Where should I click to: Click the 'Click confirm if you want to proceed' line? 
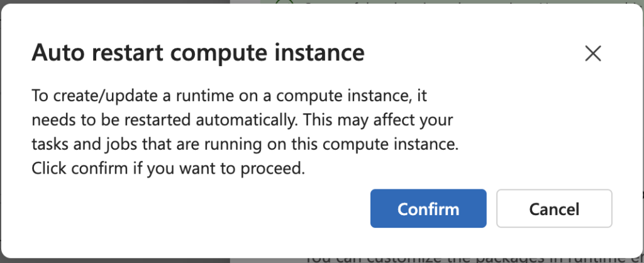pos(169,169)
